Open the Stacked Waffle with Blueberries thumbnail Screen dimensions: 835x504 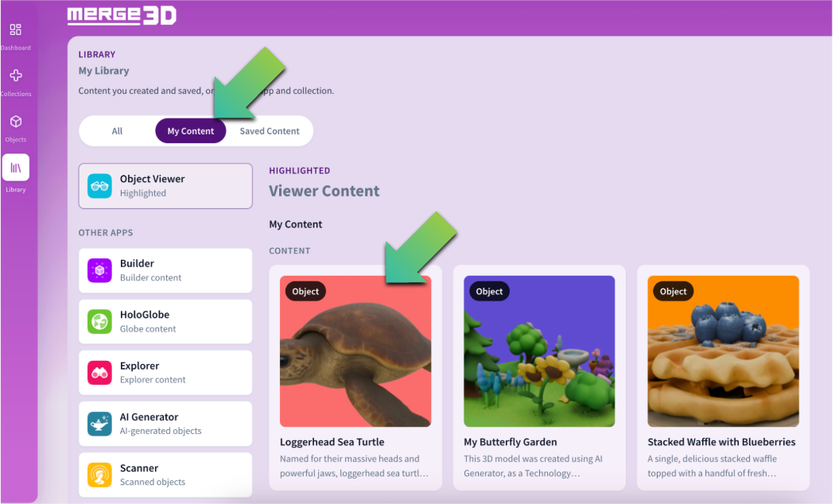coord(723,351)
